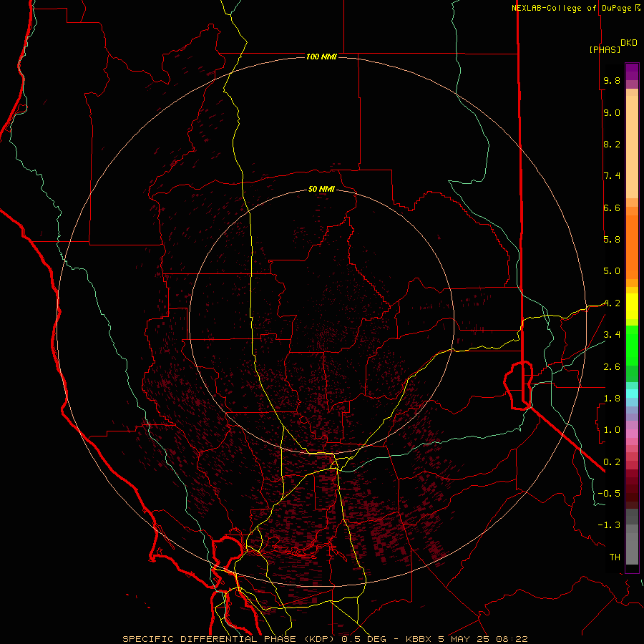Pick the cyan segment of the color bar
The image size is (644, 644).
click(632, 394)
